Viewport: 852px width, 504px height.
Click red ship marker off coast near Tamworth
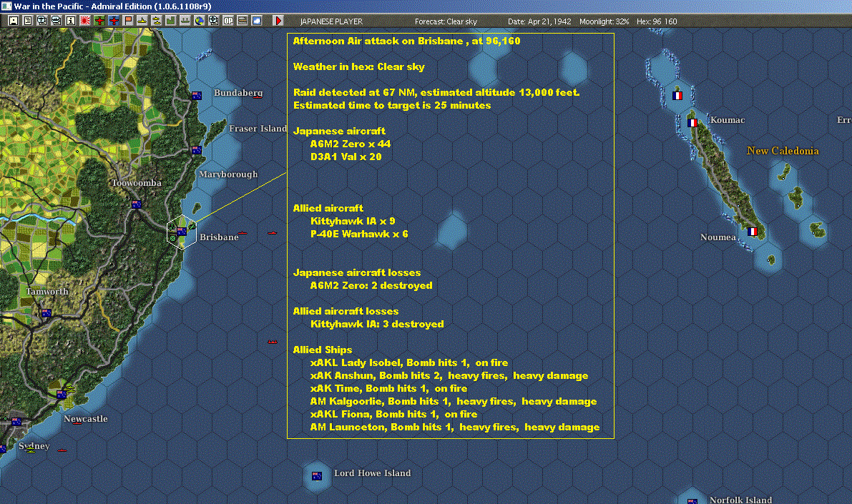273,342
